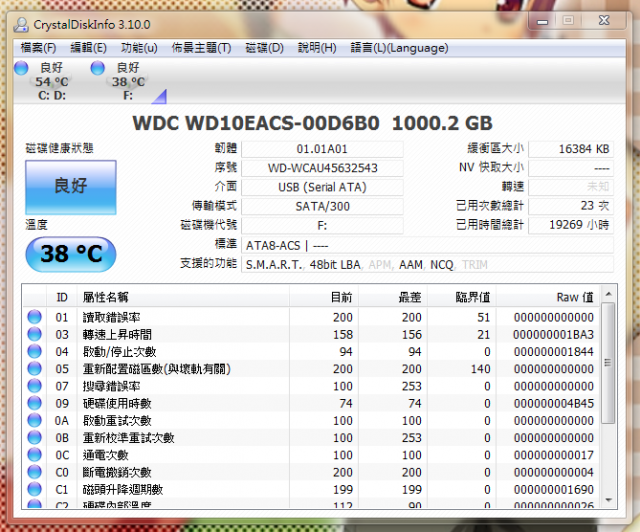
Task: Click the 臨界值 column header
Action: 462,297
